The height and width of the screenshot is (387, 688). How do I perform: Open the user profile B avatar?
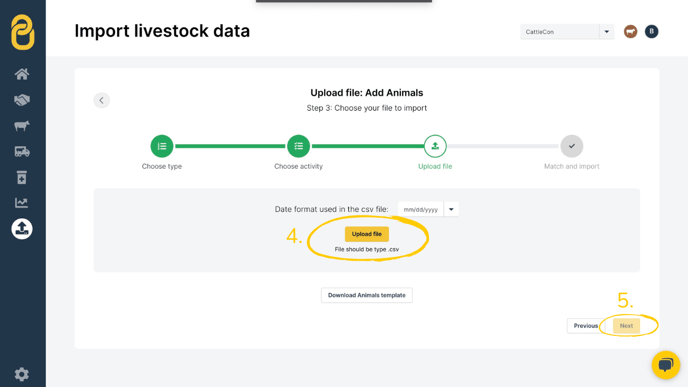click(x=652, y=32)
